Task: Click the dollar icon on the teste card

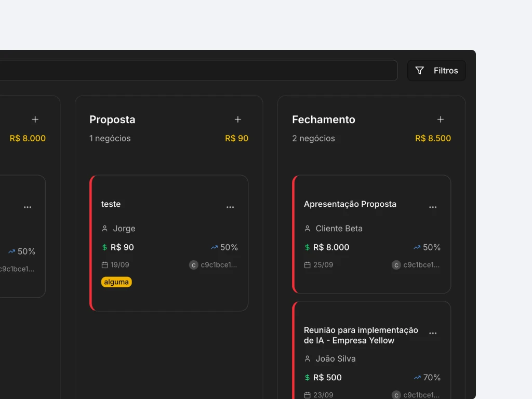Action: coord(105,247)
